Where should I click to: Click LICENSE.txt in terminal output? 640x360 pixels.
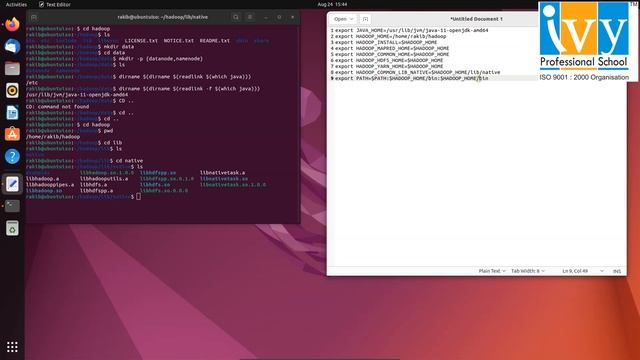pos(141,41)
